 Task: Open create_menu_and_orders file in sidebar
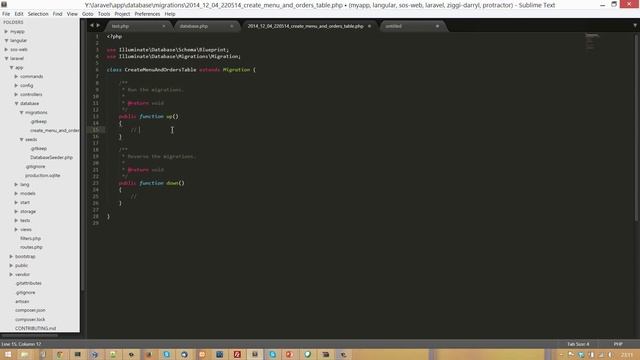[x=55, y=130]
